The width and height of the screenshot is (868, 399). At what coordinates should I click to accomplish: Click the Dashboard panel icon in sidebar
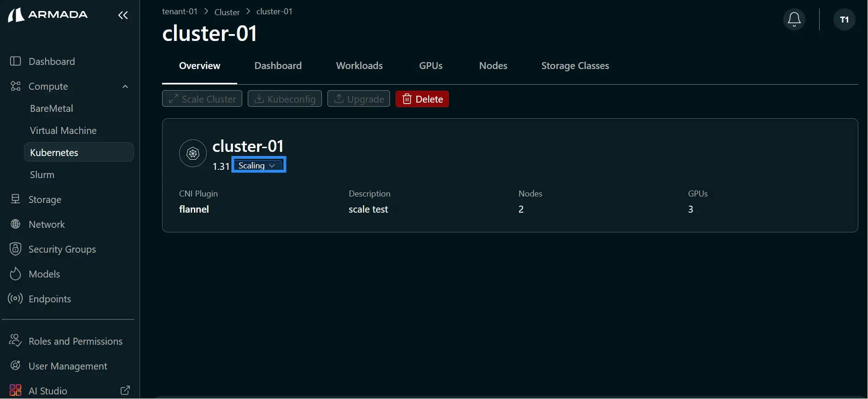point(16,61)
